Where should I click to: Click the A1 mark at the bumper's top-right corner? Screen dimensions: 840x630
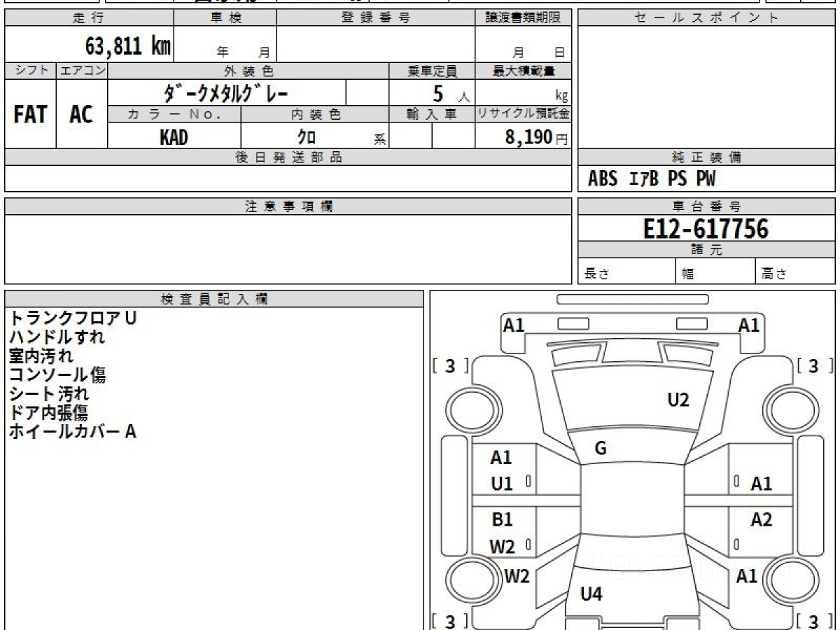point(749,325)
